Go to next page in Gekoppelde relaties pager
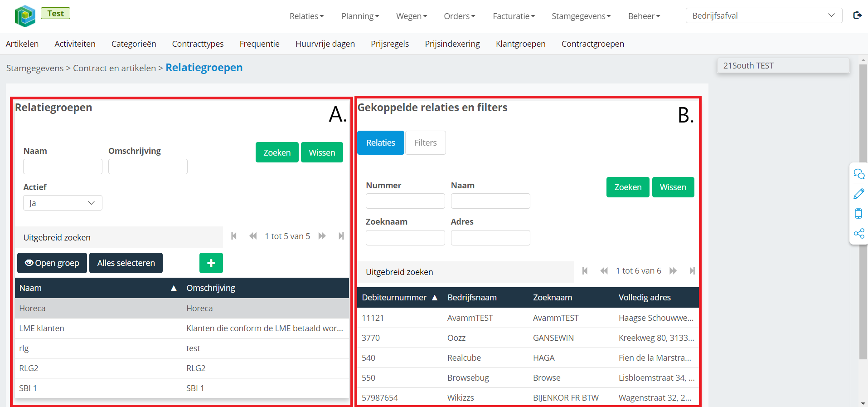Screen dimensions: 868x407 673,271
